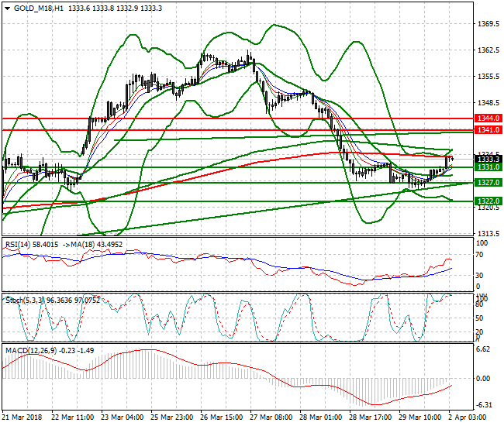Click the 2 Apr 03:00 time label
The width and height of the screenshot is (504, 426).
click(x=467, y=417)
